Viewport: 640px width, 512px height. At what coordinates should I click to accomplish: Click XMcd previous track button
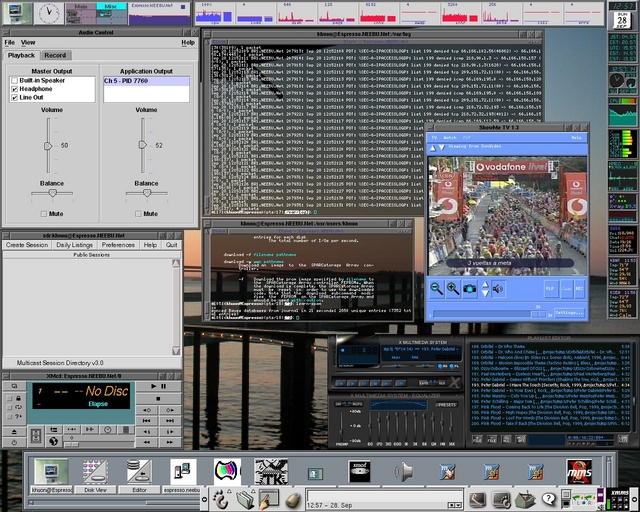[147, 421]
